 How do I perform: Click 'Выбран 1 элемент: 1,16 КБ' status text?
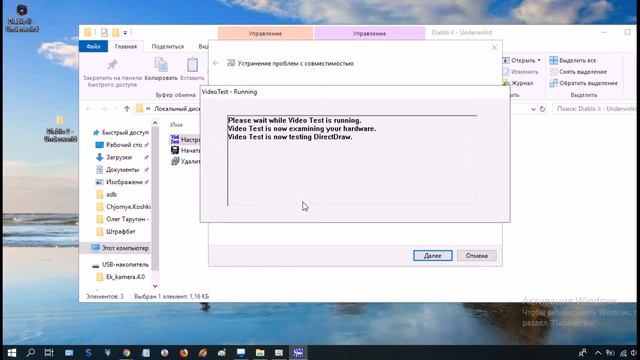pyautogui.click(x=171, y=296)
